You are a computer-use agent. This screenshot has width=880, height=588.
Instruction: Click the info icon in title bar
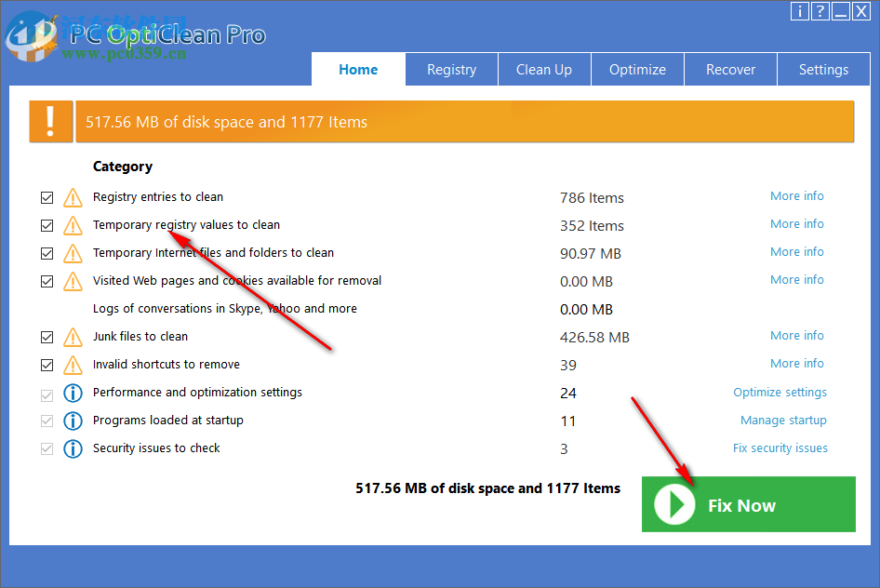[x=799, y=11]
